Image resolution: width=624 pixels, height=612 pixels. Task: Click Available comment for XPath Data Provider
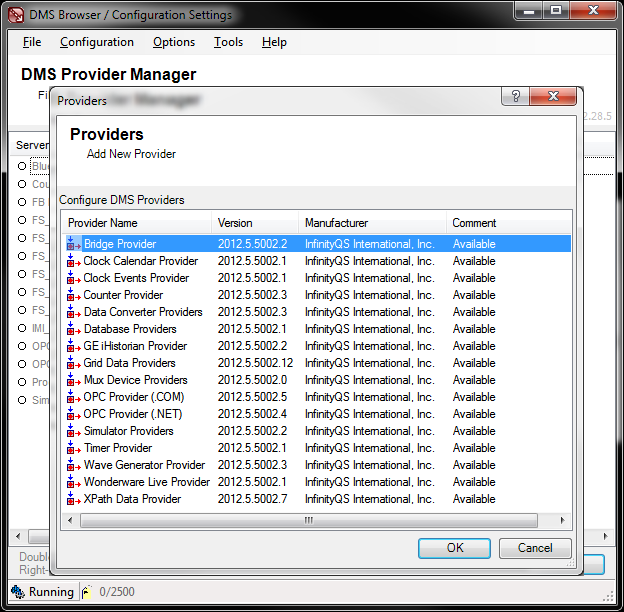[x=474, y=499]
